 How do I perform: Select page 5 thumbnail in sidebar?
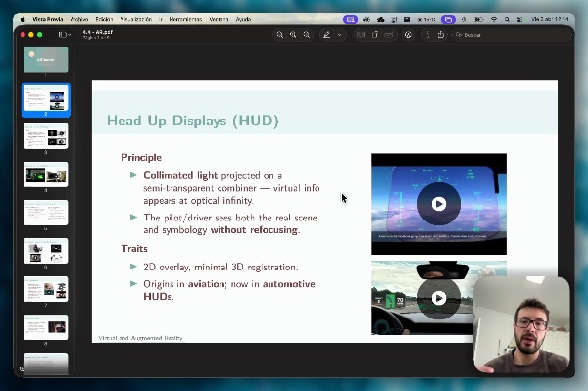tap(46, 213)
